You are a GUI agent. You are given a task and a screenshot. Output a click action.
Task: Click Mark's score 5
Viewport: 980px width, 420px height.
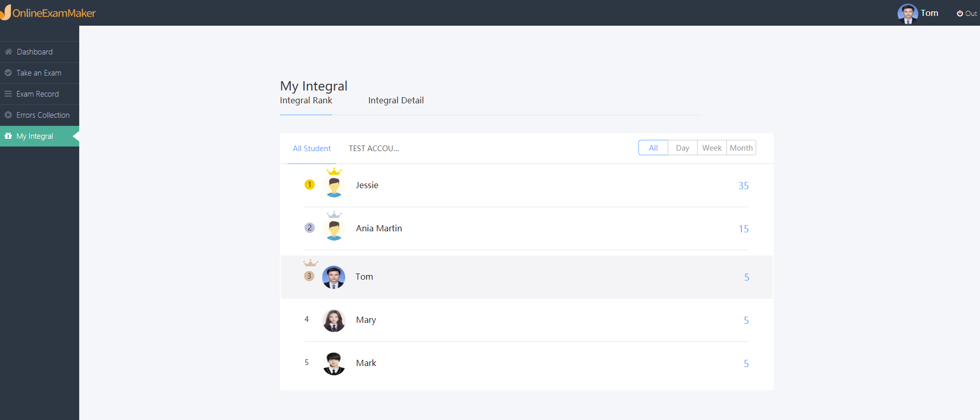coord(746,363)
